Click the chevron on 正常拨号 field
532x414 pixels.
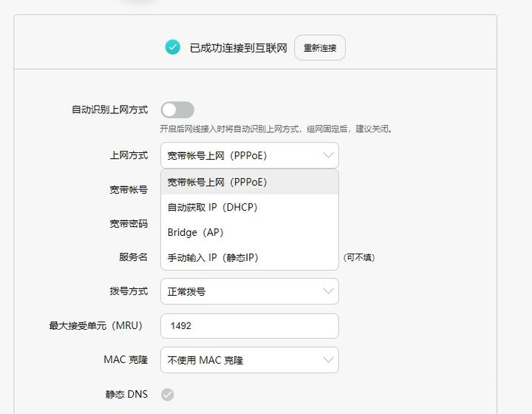328,291
